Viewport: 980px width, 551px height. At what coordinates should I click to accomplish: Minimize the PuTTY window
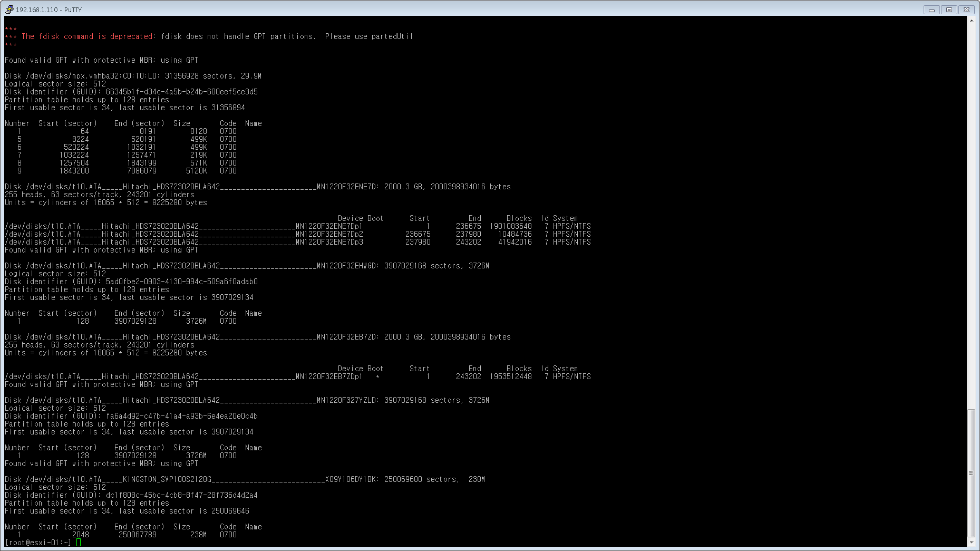pyautogui.click(x=932, y=9)
